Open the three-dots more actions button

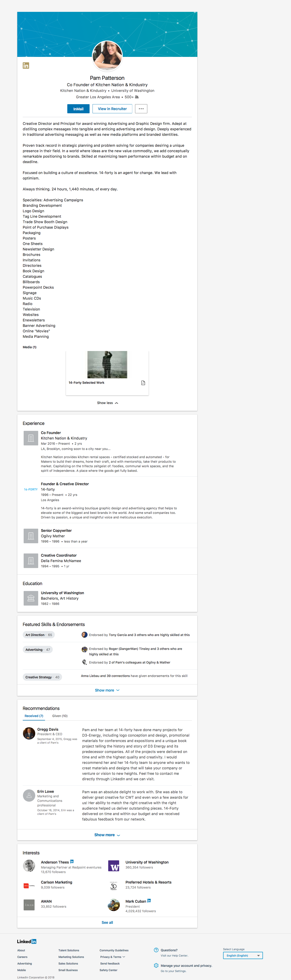click(x=141, y=109)
